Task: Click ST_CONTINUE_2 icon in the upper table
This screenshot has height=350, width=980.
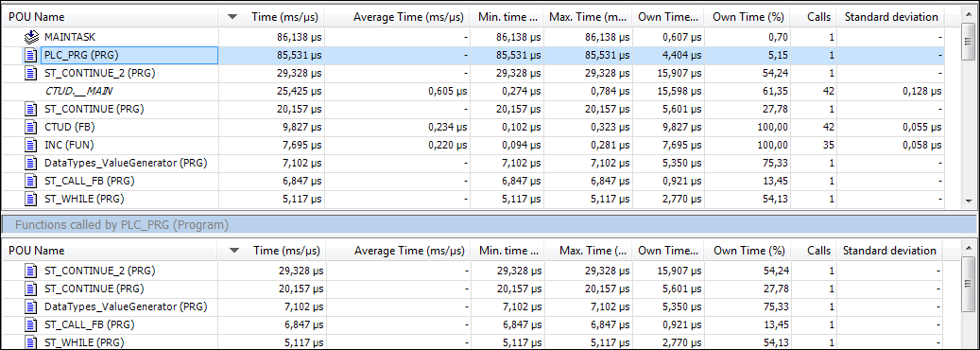Action: point(31,73)
